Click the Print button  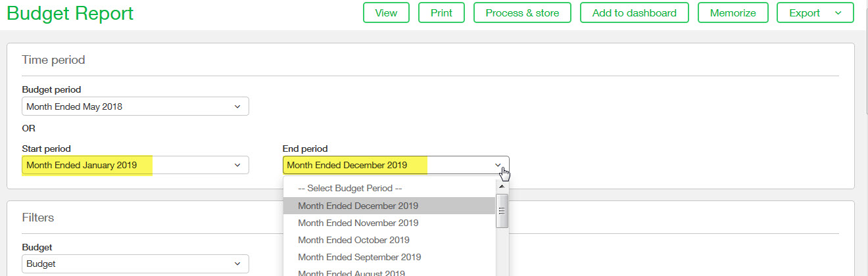[441, 13]
